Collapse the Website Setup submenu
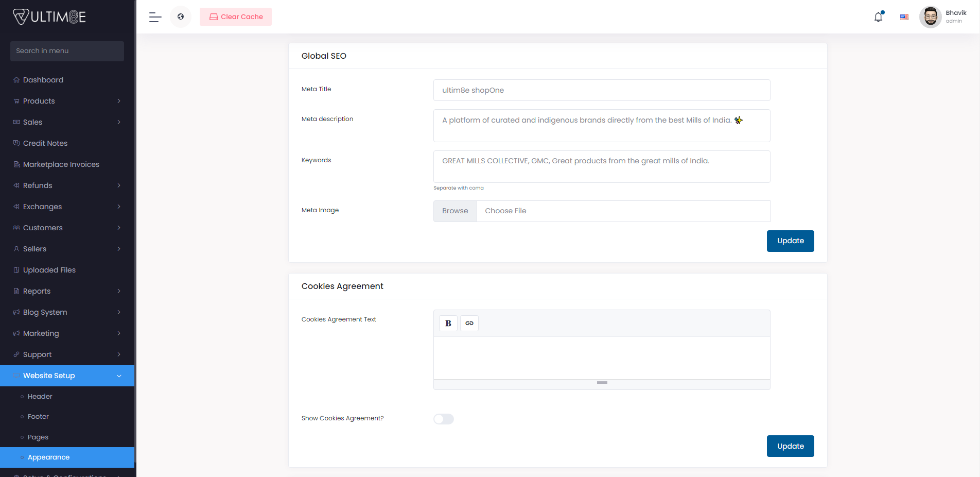The image size is (980, 477). (49, 376)
